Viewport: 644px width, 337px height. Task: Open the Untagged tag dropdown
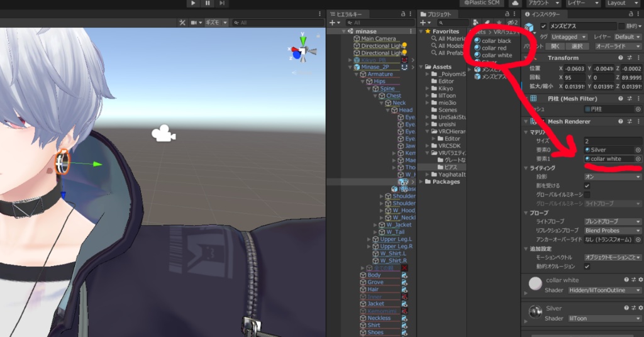[x=569, y=37]
